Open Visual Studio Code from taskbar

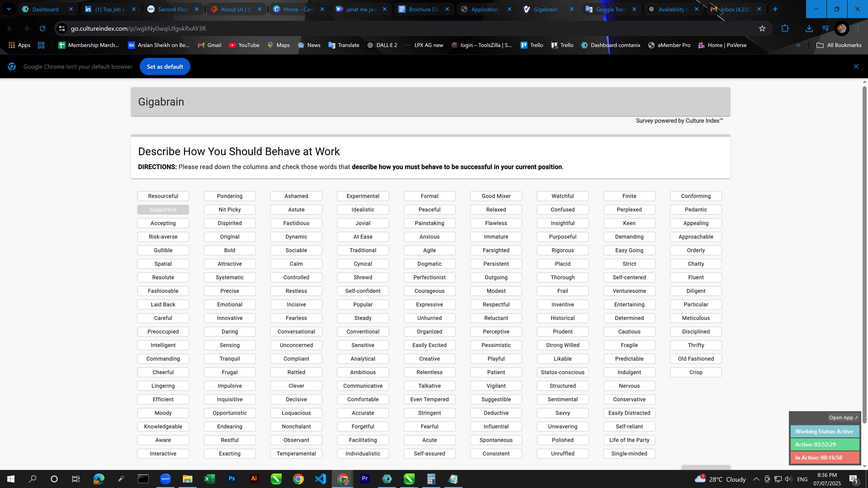(x=321, y=479)
